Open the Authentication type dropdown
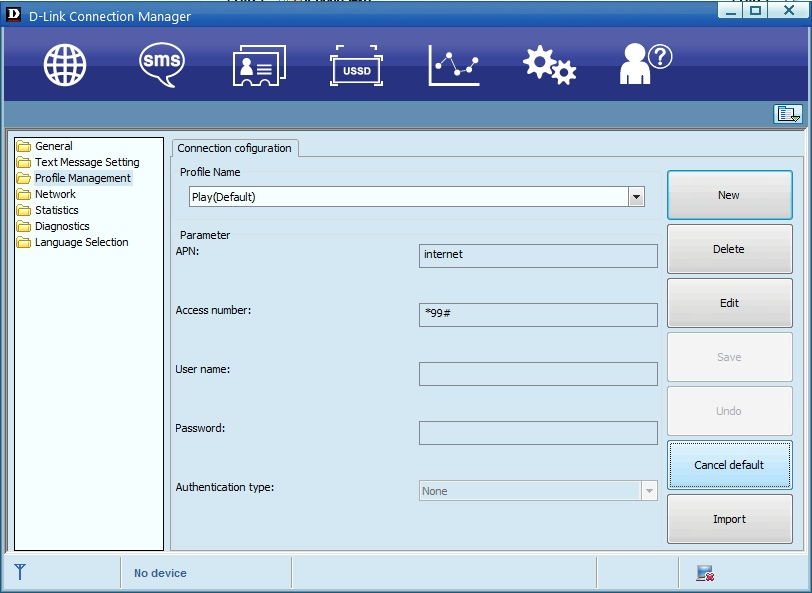812x593 pixels. (538, 491)
